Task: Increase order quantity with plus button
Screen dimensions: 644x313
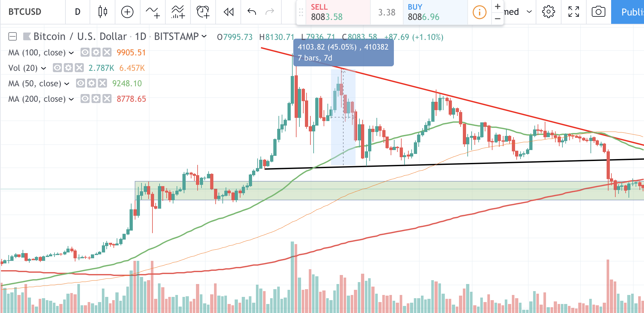Action: pyautogui.click(x=498, y=6)
